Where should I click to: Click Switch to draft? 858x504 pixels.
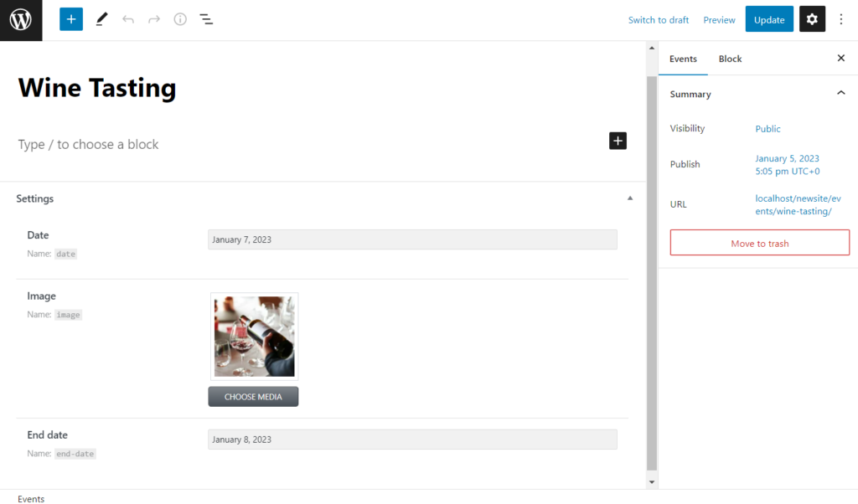point(659,20)
